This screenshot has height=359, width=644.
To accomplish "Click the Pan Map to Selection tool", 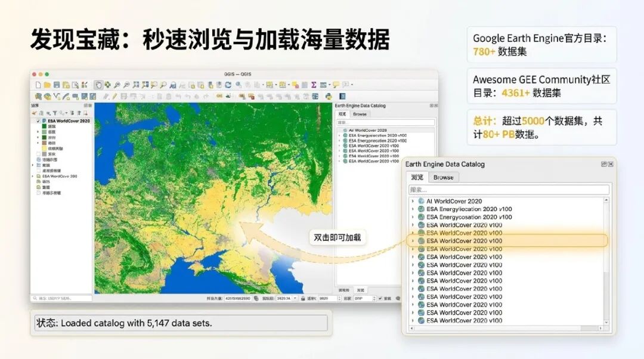I will tap(107, 85).
